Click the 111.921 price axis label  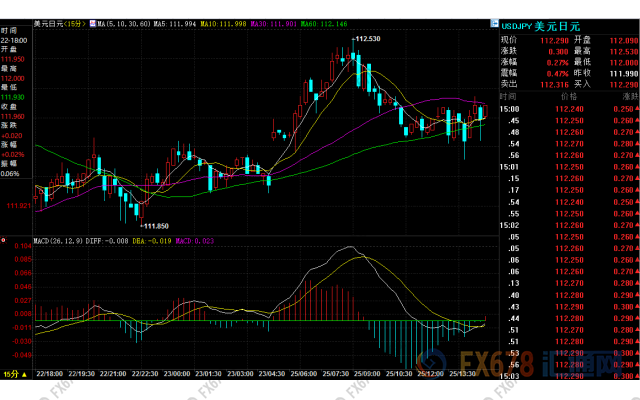19,206
